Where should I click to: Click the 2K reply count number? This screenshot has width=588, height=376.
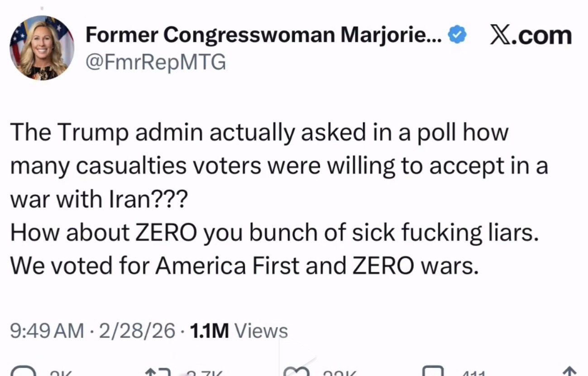[x=61, y=373]
